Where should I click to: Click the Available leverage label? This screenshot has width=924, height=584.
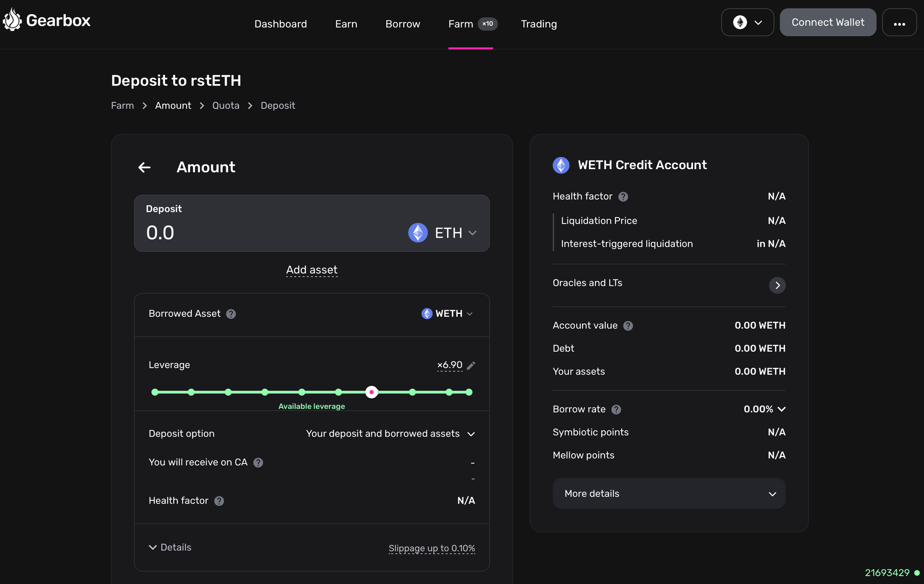(311, 406)
